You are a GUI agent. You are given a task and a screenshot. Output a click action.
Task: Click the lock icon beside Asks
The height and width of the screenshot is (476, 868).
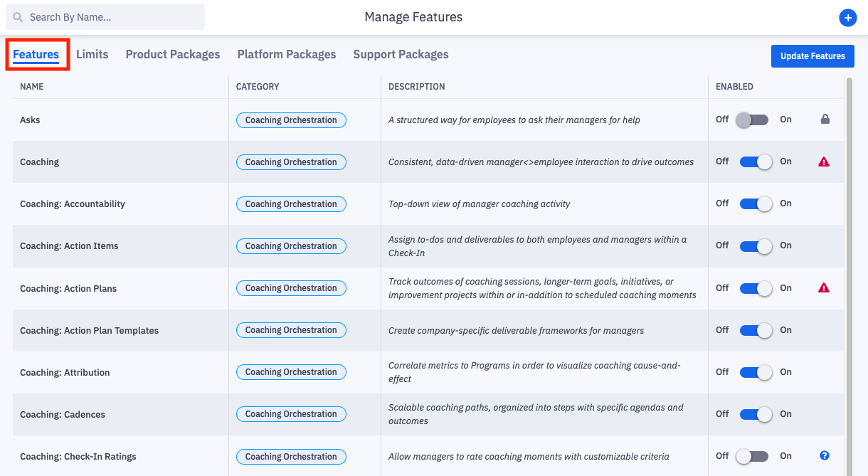(825, 120)
